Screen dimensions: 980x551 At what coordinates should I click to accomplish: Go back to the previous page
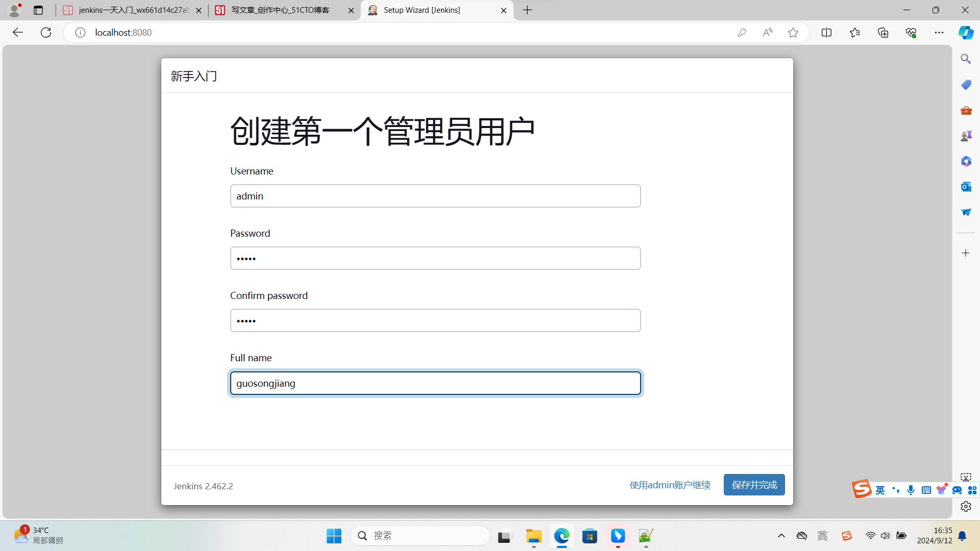(18, 33)
